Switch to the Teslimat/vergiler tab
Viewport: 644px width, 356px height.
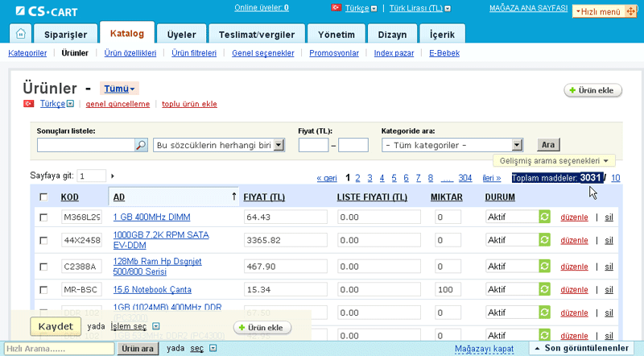tap(257, 34)
